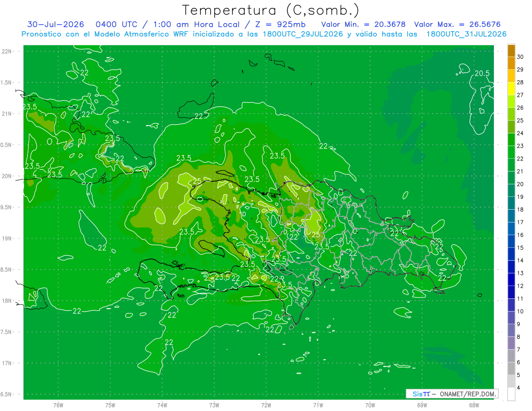Click the blue swatch between 13 and 14

click(x=511, y=267)
